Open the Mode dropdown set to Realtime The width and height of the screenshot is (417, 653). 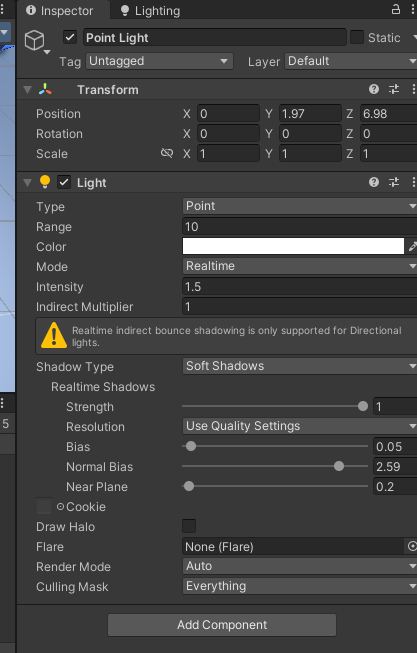[300, 266]
